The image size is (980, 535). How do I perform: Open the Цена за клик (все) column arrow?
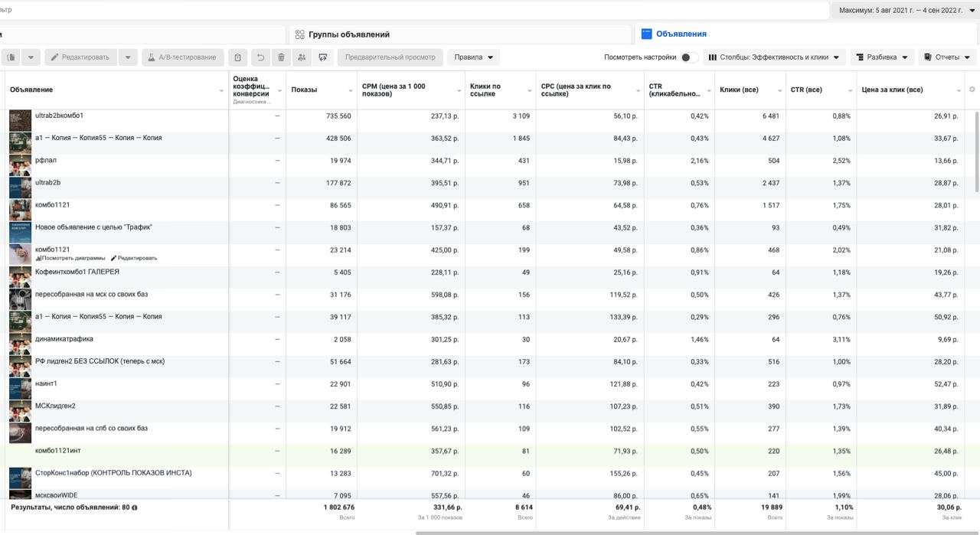pos(959,91)
